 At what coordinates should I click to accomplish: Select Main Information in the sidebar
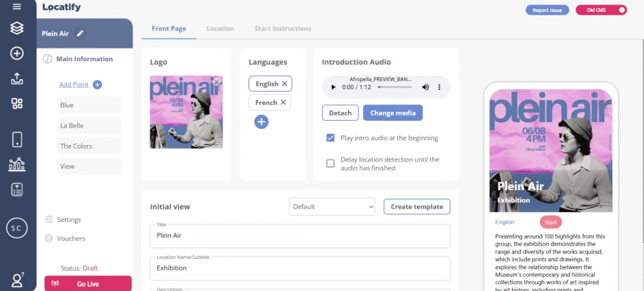point(84,59)
